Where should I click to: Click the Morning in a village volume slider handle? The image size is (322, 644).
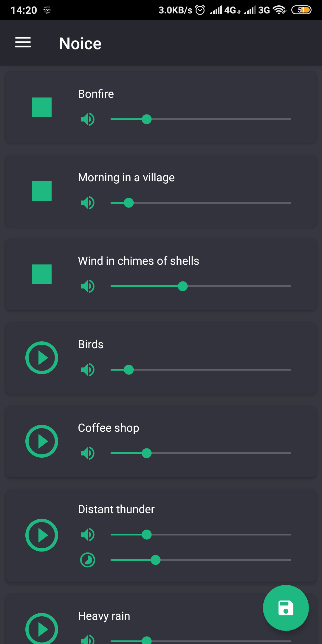129,203
